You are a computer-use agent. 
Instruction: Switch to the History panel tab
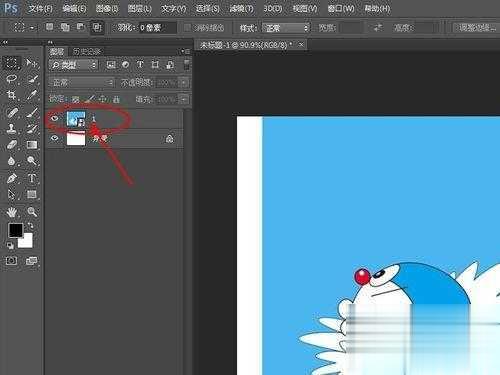[87, 51]
